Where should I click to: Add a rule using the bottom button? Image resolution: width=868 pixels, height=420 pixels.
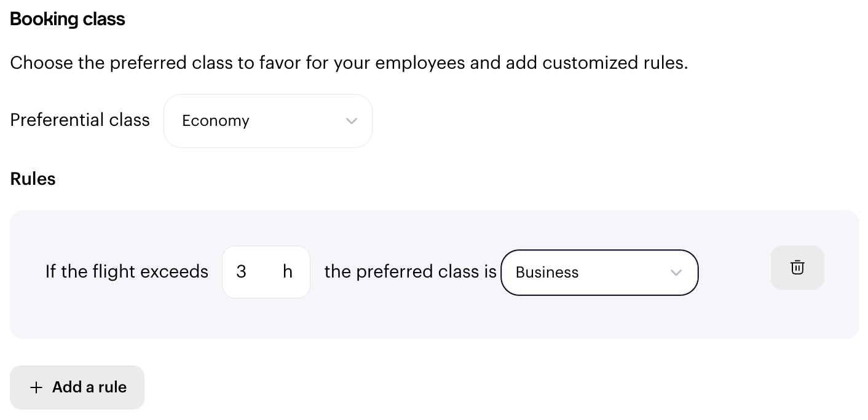coord(77,387)
